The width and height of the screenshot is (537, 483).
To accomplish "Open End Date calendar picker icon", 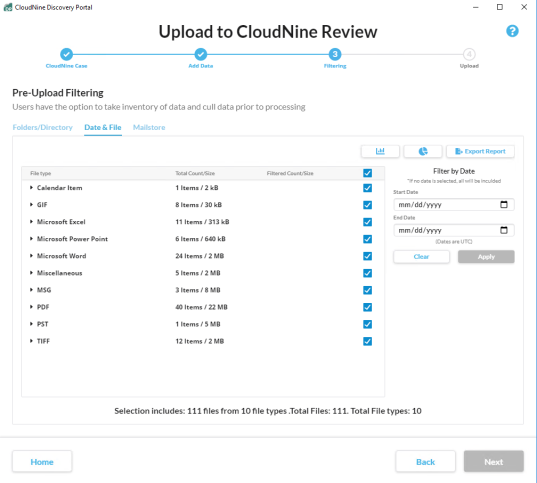I will point(504,230).
